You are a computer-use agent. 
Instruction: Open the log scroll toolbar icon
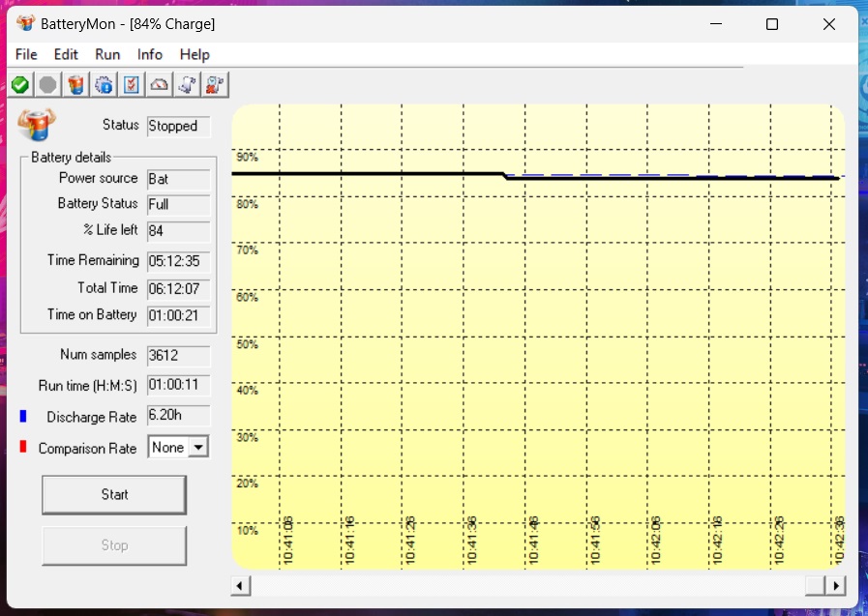tap(187, 85)
